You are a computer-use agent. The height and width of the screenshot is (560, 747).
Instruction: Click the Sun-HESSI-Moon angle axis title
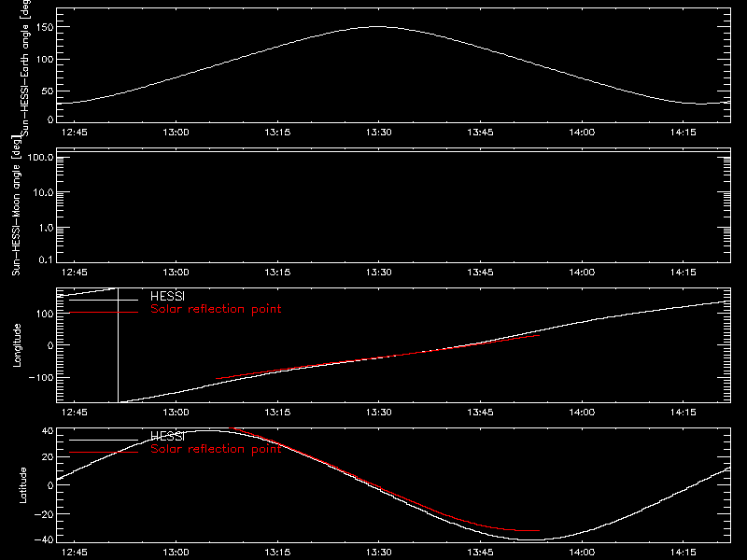pos(16,205)
